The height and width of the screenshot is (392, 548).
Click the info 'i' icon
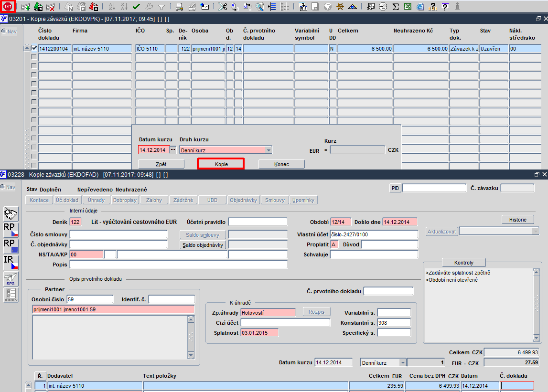point(457,6)
